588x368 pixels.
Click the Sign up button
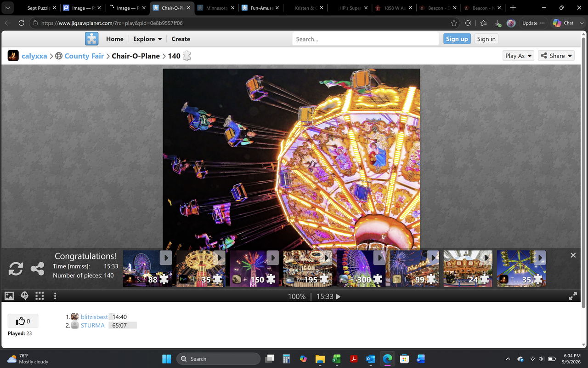(x=457, y=39)
